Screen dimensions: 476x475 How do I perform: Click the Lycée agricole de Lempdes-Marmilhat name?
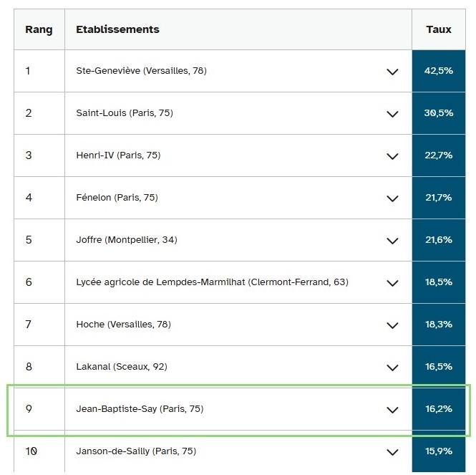[212, 282]
